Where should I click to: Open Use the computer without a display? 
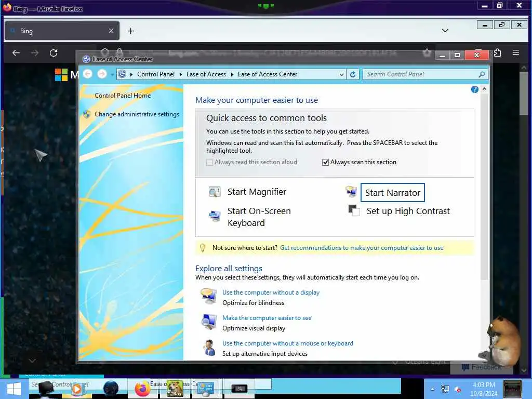(x=271, y=292)
